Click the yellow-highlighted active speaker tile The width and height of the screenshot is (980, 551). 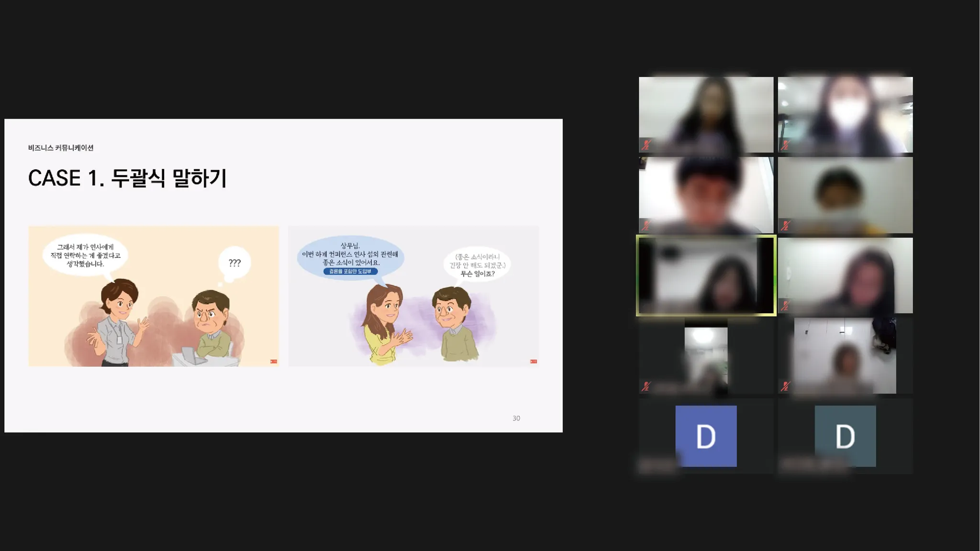pyautogui.click(x=706, y=275)
